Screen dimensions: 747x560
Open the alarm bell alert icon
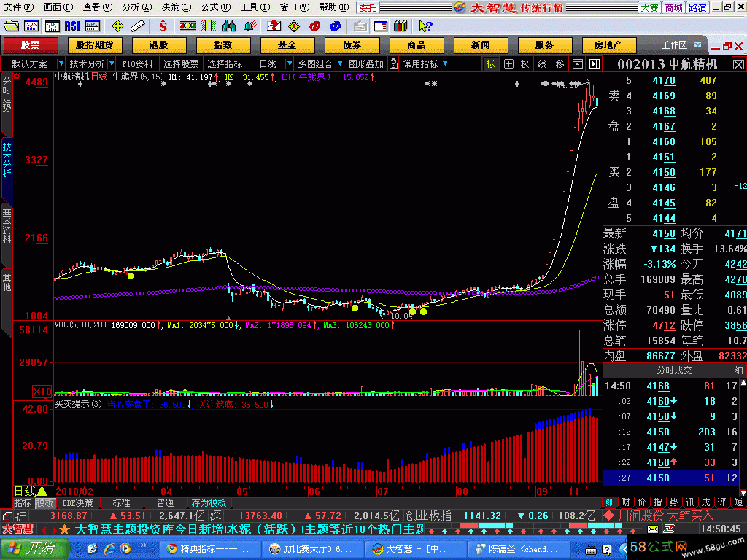click(x=249, y=26)
